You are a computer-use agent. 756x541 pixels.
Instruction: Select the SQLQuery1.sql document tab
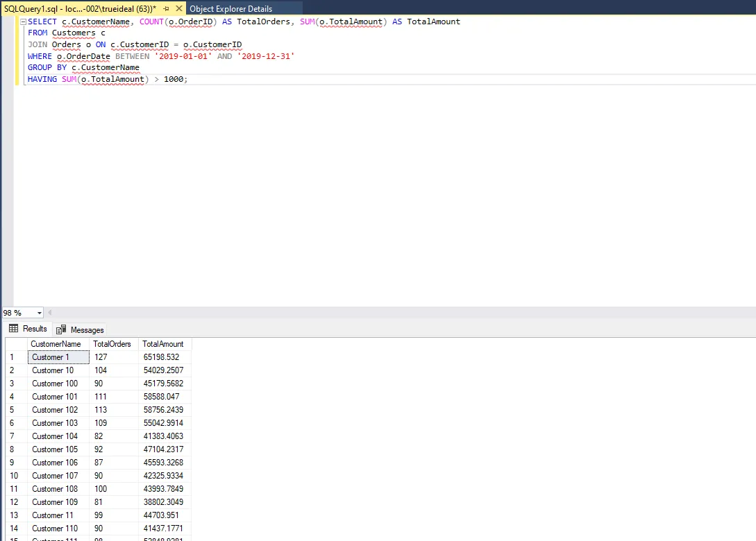[x=80, y=8]
